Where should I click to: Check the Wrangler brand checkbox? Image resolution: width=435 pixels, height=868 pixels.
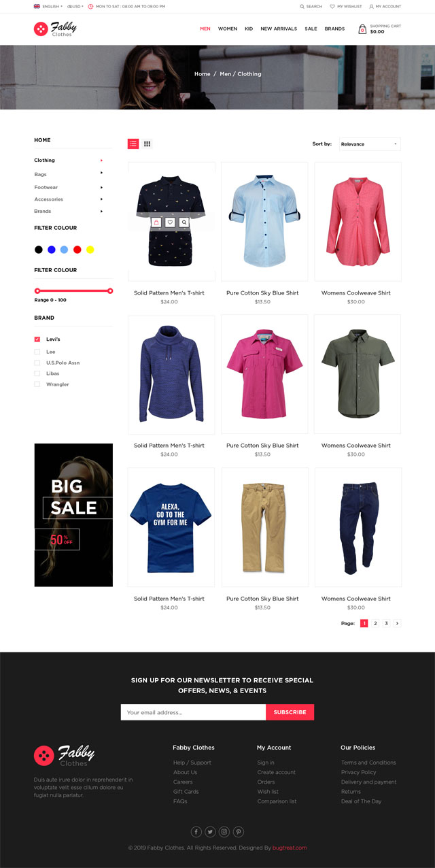click(x=37, y=384)
